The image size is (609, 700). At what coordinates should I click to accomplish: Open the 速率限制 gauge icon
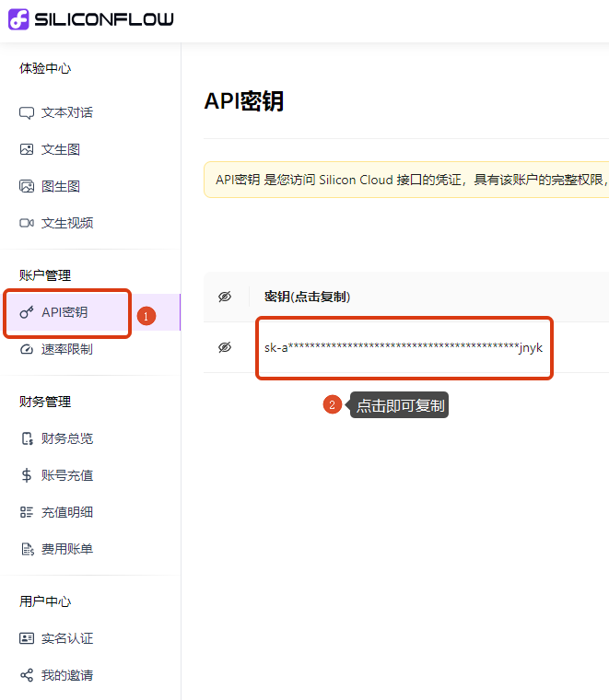27,349
